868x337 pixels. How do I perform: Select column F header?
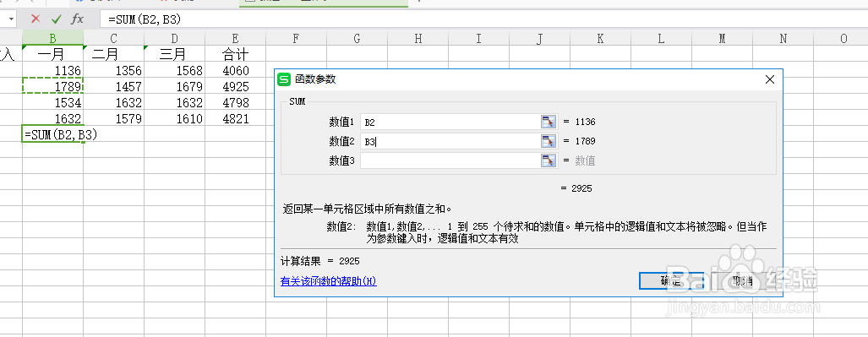[296, 38]
